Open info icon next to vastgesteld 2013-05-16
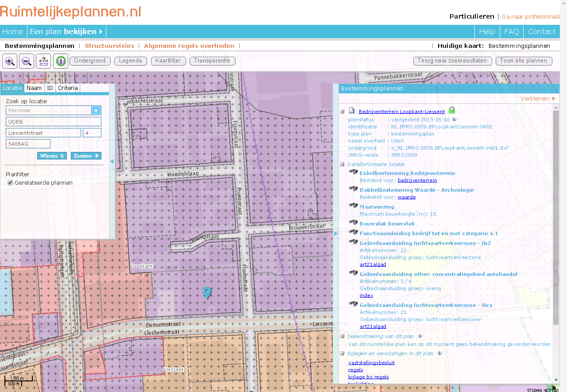567x392 pixels. (x=454, y=120)
